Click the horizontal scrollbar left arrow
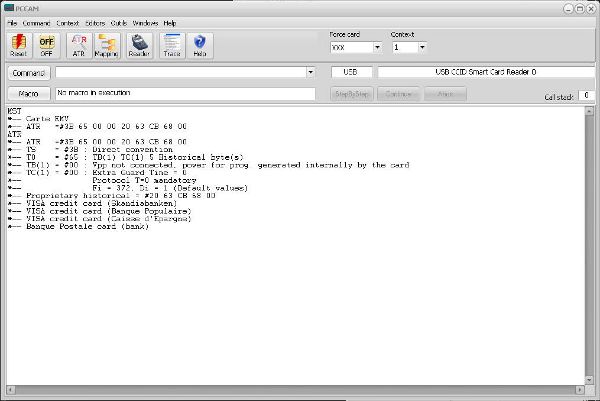The height and width of the screenshot is (401, 600). pos(11,390)
